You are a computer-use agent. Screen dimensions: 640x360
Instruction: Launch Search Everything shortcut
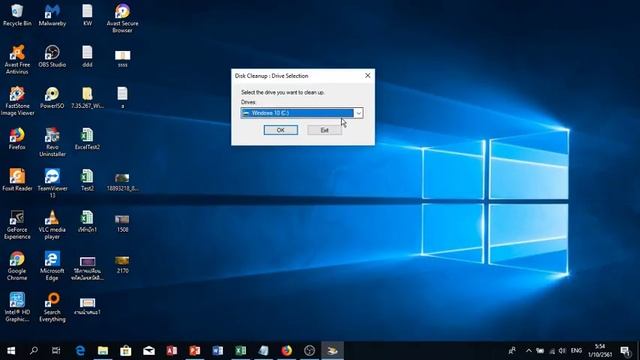[52, 307]
